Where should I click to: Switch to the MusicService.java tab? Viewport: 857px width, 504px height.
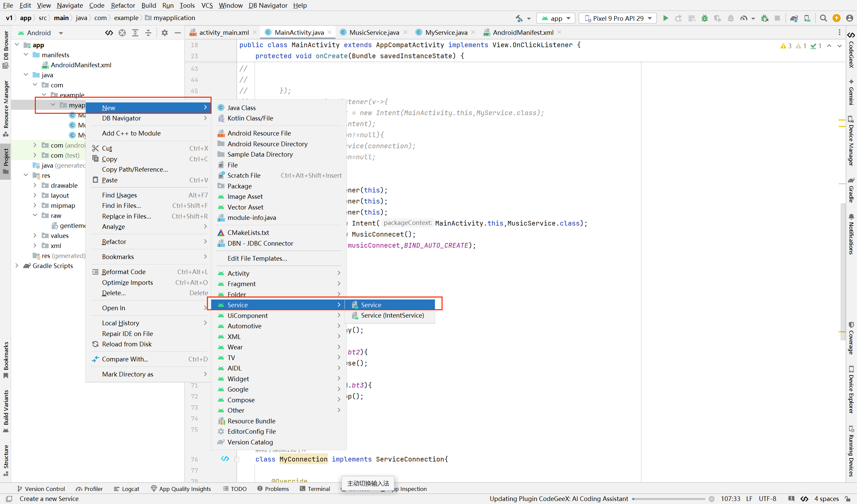[x=374, y=33]
